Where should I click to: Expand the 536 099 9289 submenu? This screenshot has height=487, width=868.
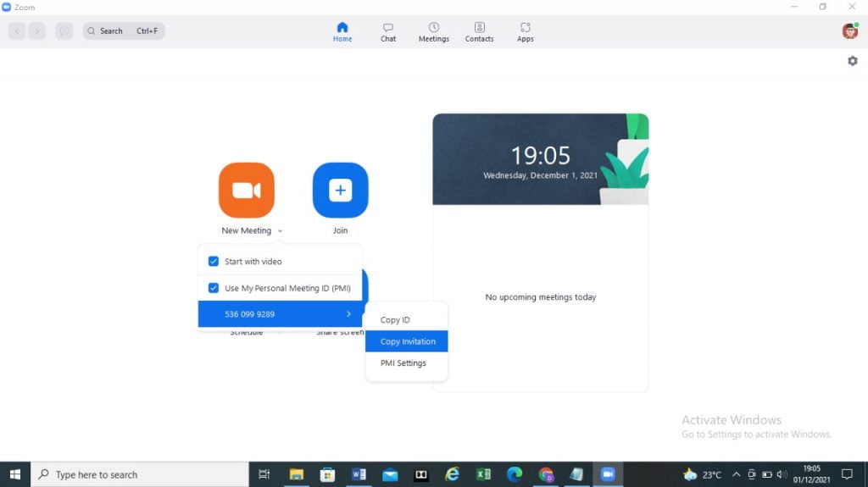click(x=280, y=314)
